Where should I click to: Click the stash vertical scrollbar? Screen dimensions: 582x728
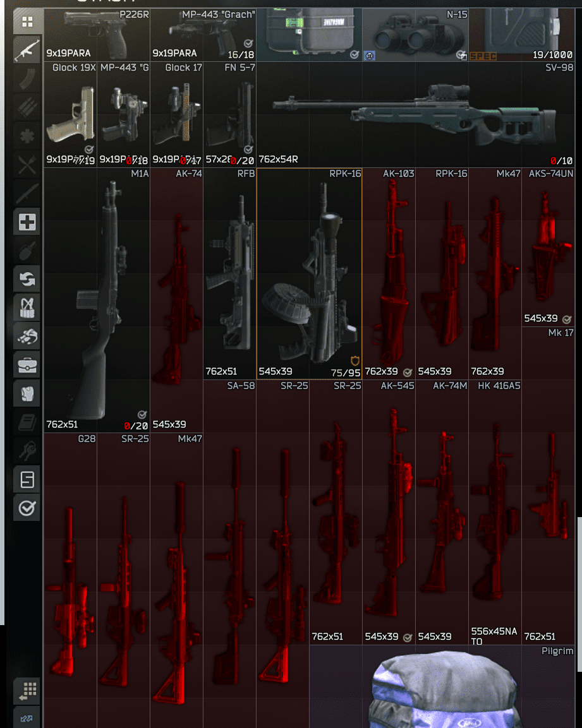pyautogui.click(x=579, y=594)
